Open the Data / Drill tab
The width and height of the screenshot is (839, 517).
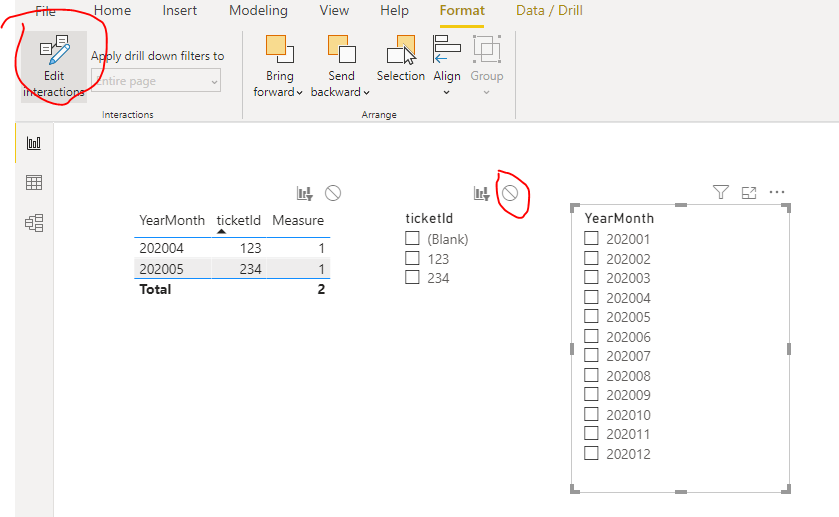coord(549,11)
